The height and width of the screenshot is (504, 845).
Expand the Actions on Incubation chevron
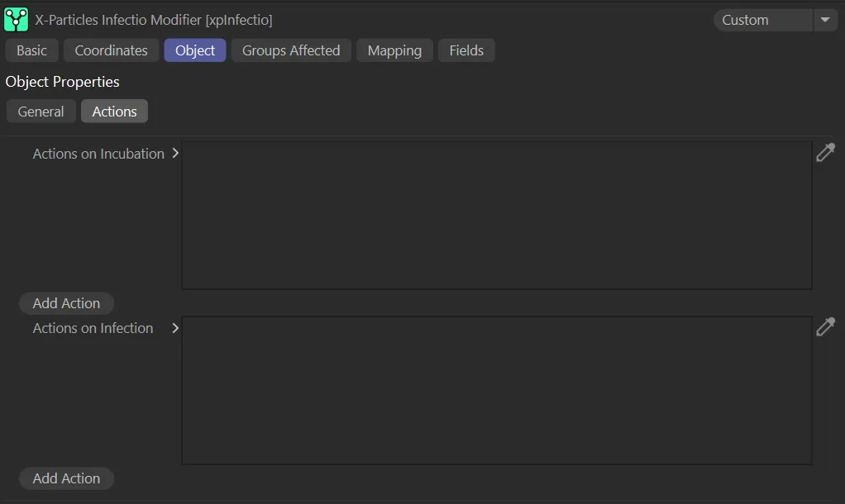175,154
